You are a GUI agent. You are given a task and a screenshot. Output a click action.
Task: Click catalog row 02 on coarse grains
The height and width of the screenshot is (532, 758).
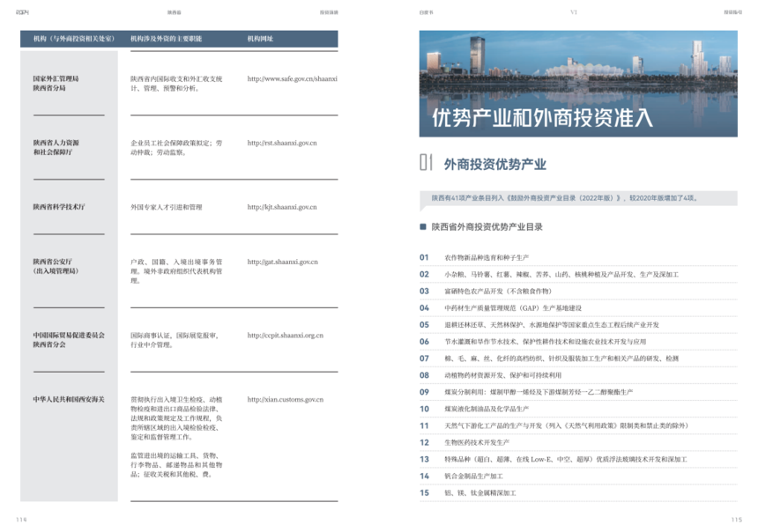[x=578, y=275]
